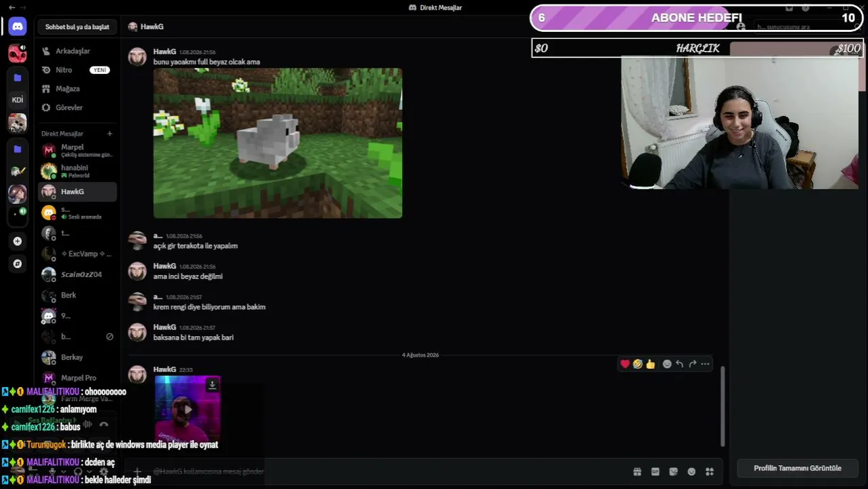Screen dimensions: 868x489
Task: Open the ScainOzZ04 direct message
Action: pyautogui.click(x=77, y=274)
